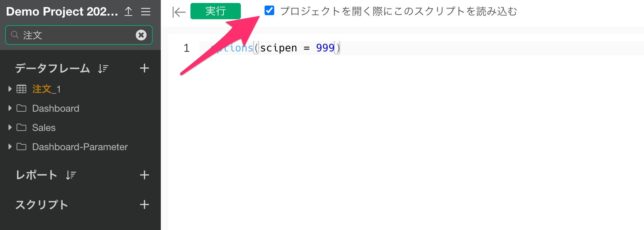This screenshot has height=230, width=644.
Task: Run the script with 実行 button
Action: (x=216, y=11)
